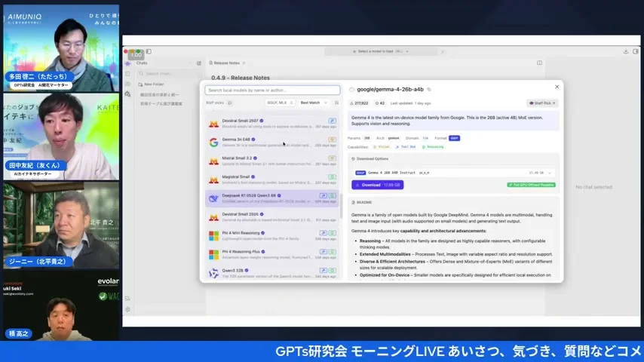Refresh the staff picks list

[230, 103]
